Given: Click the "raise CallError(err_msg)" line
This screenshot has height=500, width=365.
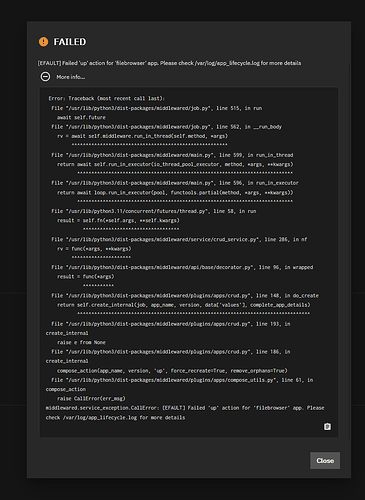Looking at the screenshot, I should (x=91, y=398).
